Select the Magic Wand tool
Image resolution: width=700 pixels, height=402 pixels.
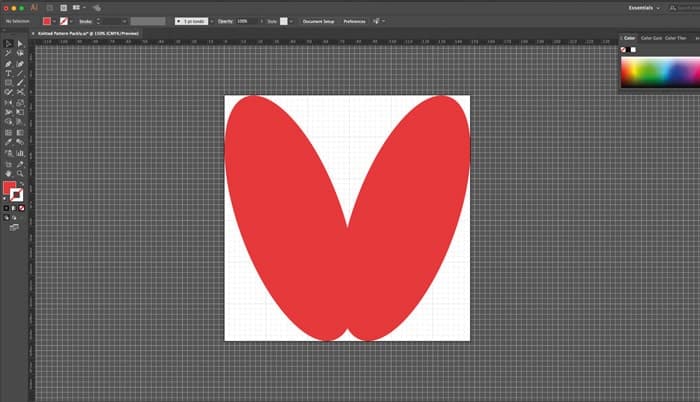pyautogui.click(x=8, y=54)
